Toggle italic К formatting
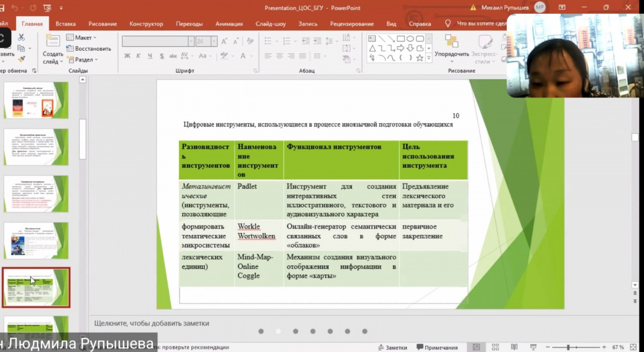Viewport: 644px width, 352px height. pyautogui.click(x=138, y=56)
